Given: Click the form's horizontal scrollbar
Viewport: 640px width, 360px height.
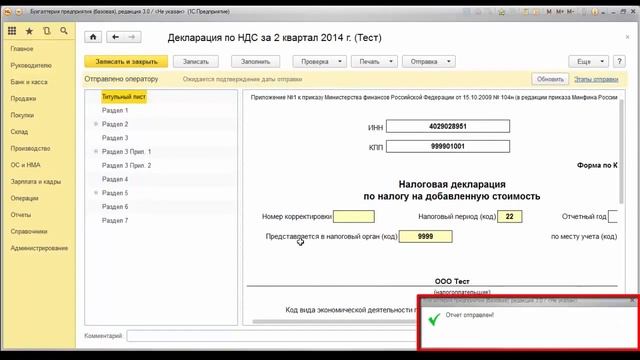Looking at the screenshot, I should (334, 322).
